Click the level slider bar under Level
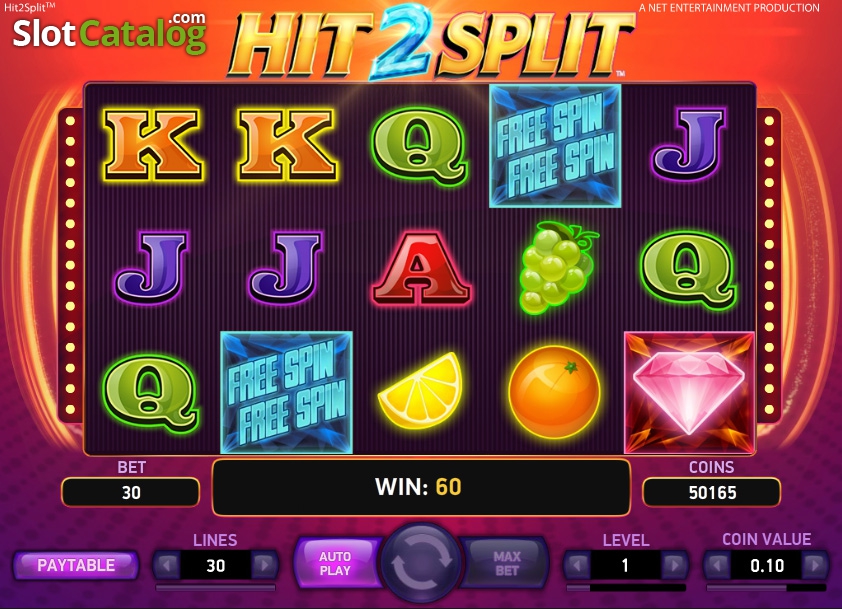Viewport: 842px width, 609px height. (626, 588)
